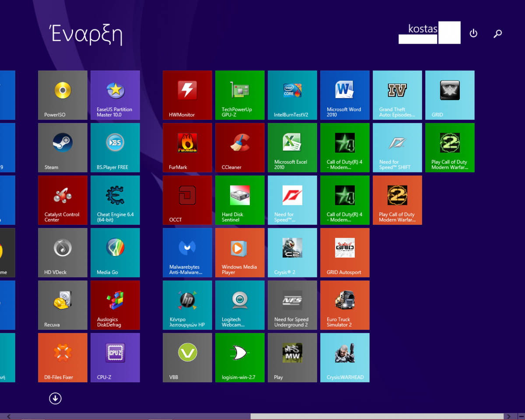The height and width of the screenshot is (420, 525).
Task: Launch Need for Speed SHIFT
Action: coord(397,147)
